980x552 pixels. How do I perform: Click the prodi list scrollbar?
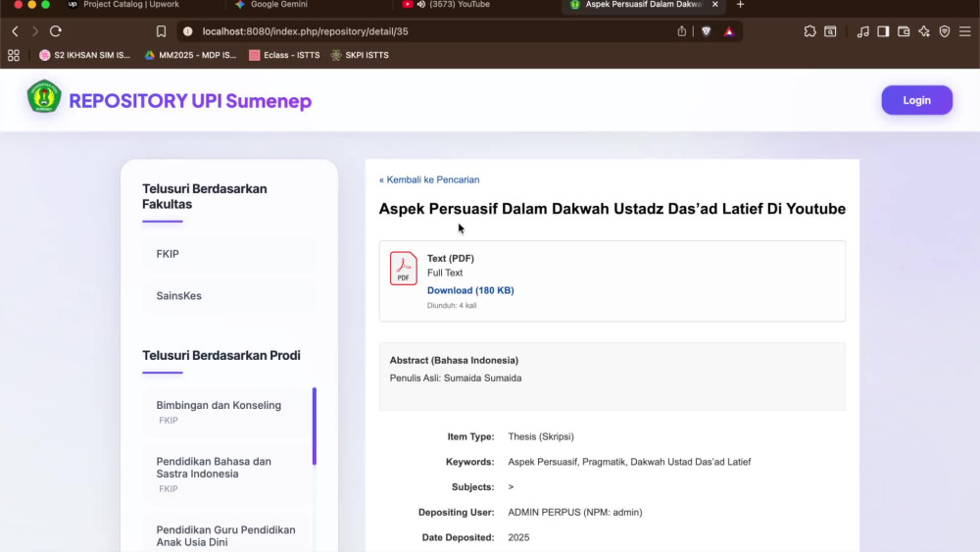(x=315, y=427)
